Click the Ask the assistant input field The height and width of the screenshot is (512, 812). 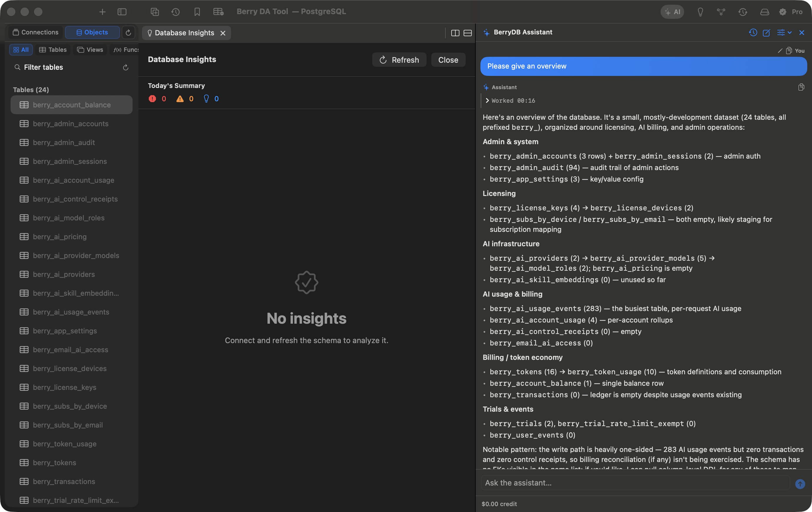tap(635, 483)
